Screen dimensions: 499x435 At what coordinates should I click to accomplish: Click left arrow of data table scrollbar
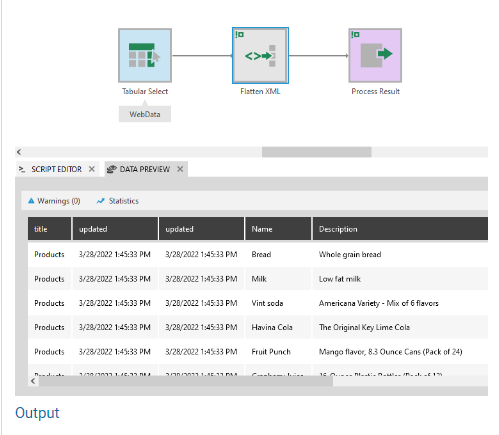pos(33,381)
